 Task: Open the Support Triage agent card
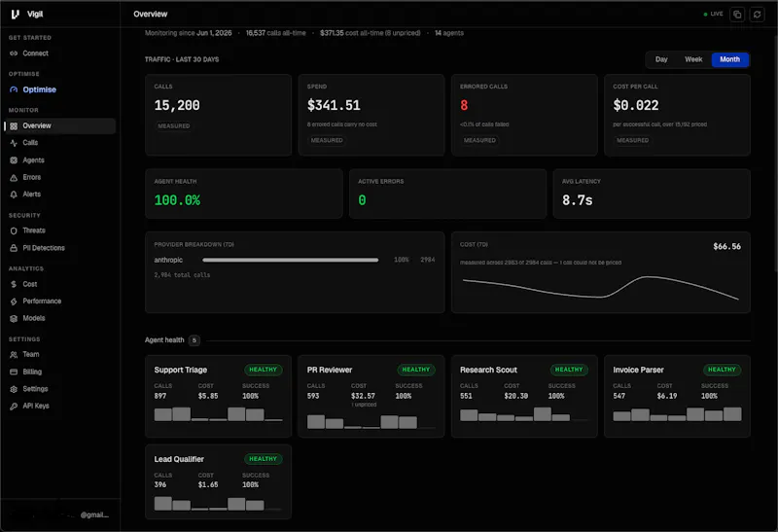pos(218,396)
